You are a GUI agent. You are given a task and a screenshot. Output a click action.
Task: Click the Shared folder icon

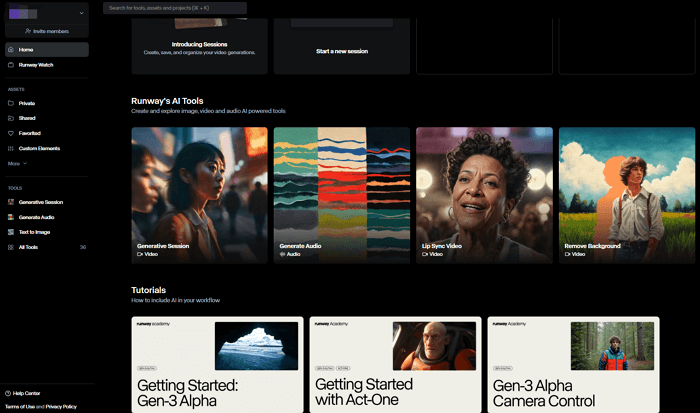point(11,118)
